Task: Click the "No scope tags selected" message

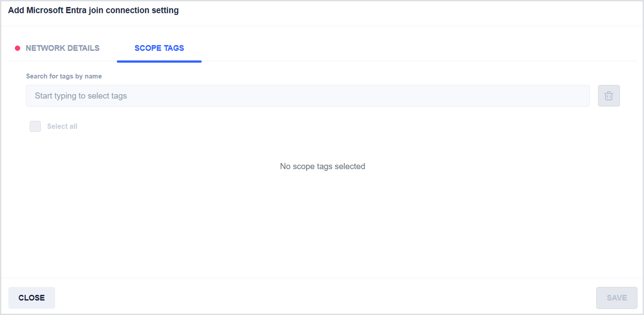Action: coord(322,166)
